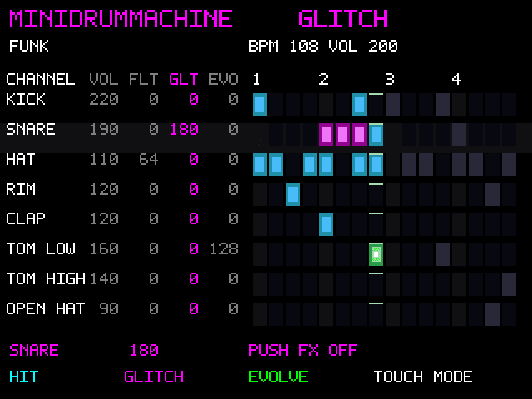This screenshot has height=399, width=532.
Task: Toggle the Hat step 4 cell
Action: [x=309, y=165]
